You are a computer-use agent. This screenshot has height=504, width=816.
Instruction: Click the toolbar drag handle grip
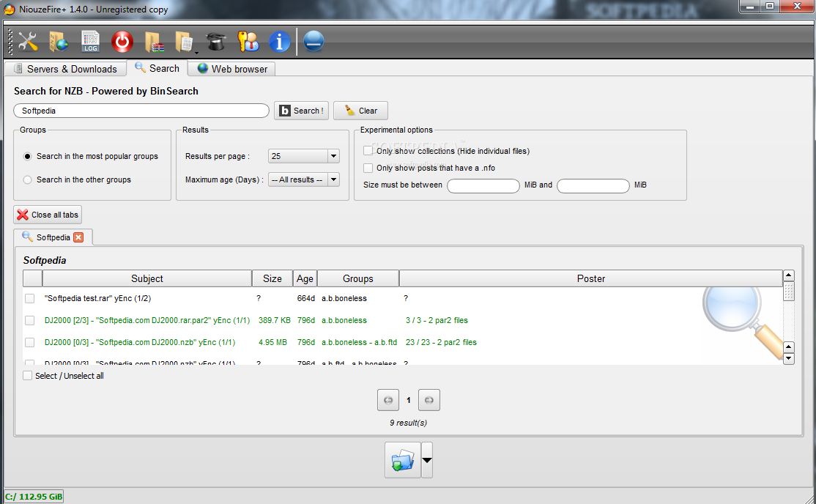[10, 42]
